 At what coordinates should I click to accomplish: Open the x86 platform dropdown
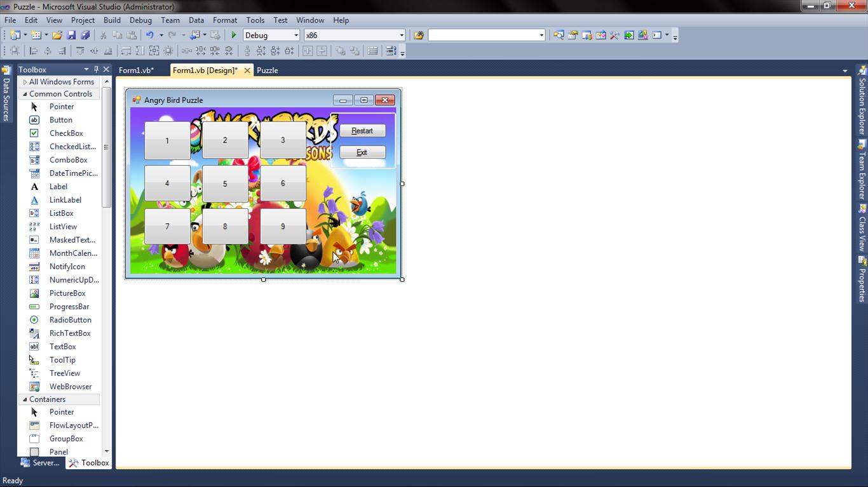coord(401,35)
